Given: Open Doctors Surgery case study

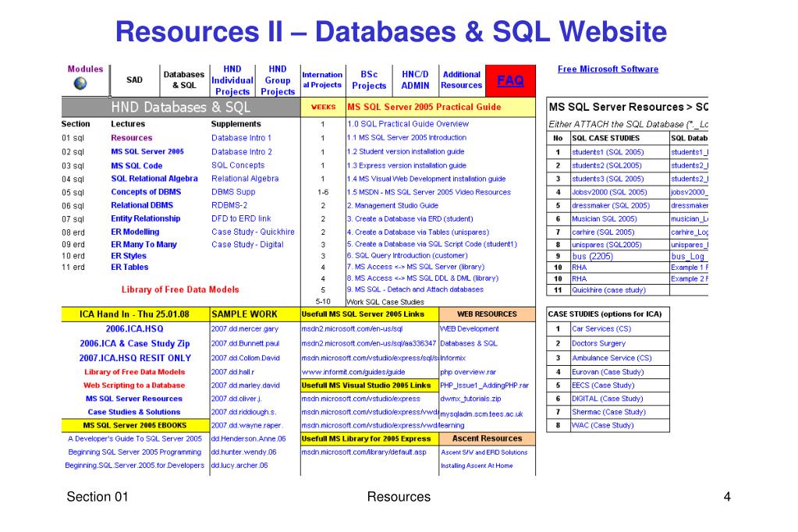Looking at the screenshot, I should pyautogui.click(x=598, y=343).
